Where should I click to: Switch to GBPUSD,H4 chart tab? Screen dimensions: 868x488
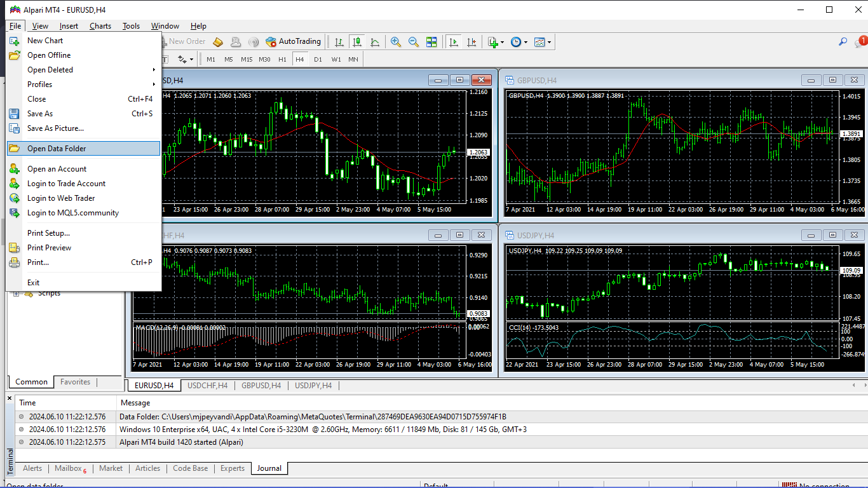tap(261, 386)
